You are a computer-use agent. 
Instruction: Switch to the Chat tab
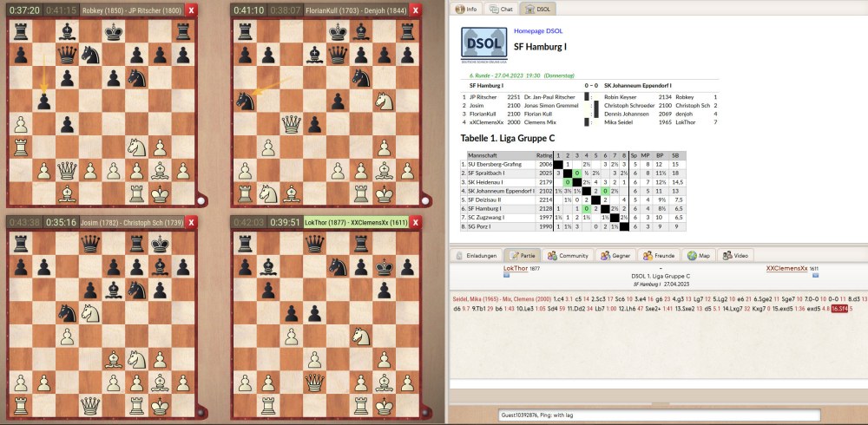[501, 9]
